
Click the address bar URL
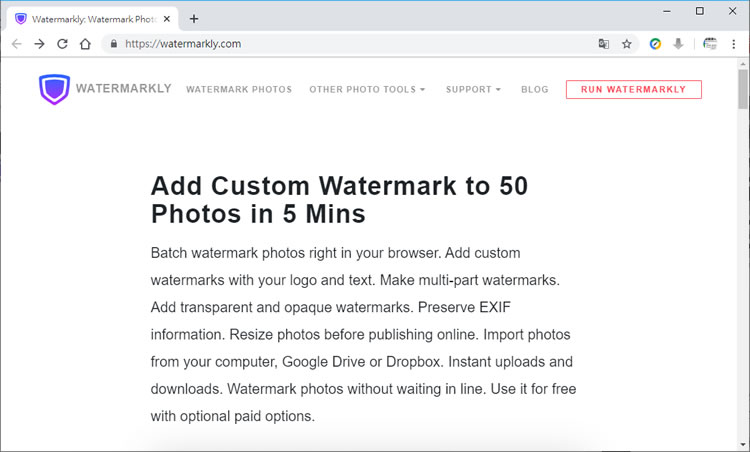(x=183, y=44)
